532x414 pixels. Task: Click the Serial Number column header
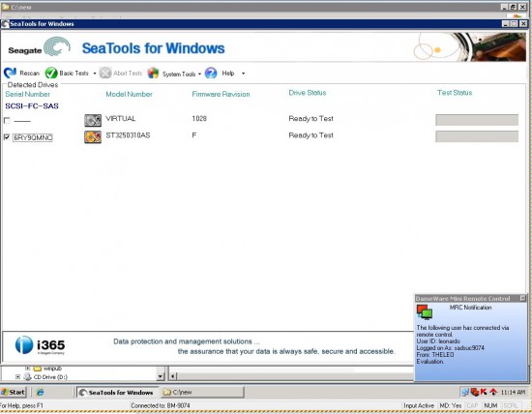click(x=27, y=94)
